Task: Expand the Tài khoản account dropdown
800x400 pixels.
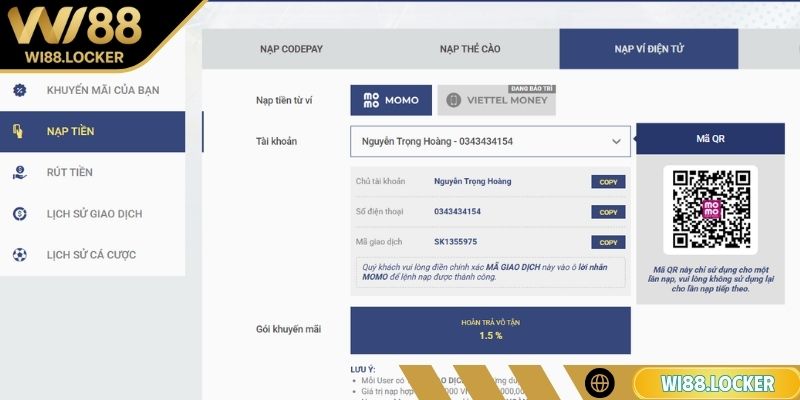Action: (490, 141)
